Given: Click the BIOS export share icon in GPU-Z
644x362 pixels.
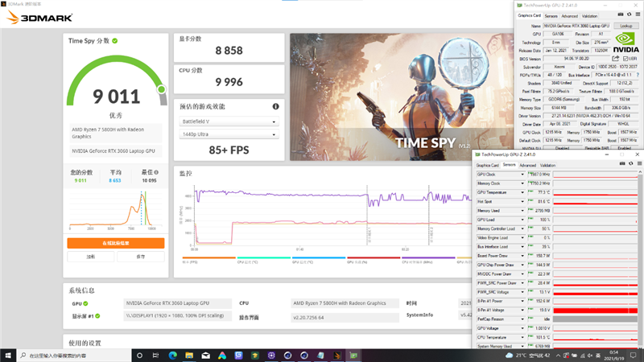Looking at the screenshot, I should tap(615, 59).
